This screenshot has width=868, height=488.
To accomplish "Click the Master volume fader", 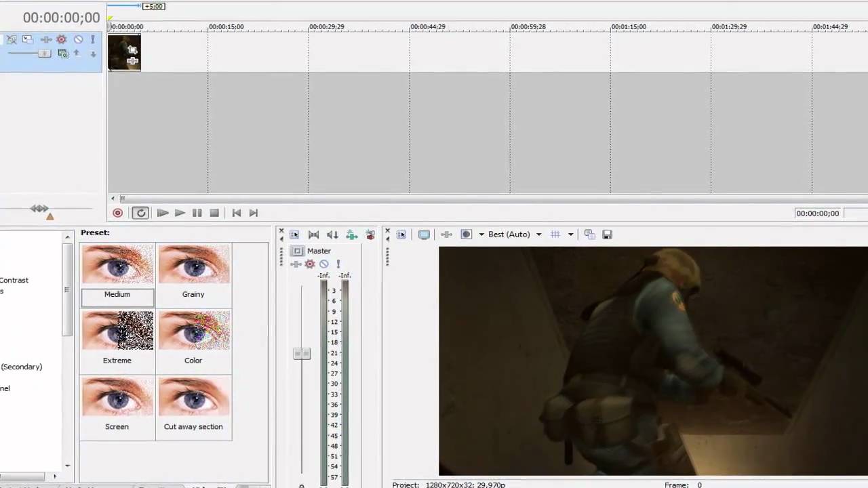I will (x=302, y=354).
